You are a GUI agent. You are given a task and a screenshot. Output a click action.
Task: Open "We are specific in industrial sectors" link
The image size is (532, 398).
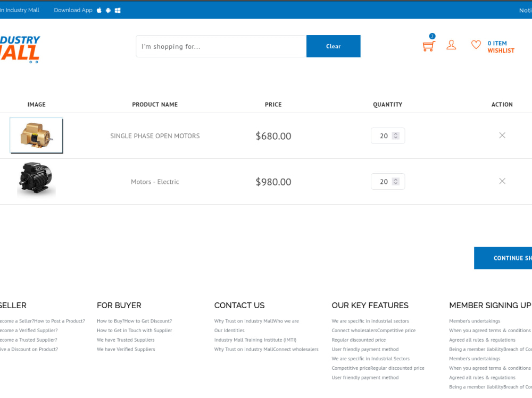[x=370, y=321]
